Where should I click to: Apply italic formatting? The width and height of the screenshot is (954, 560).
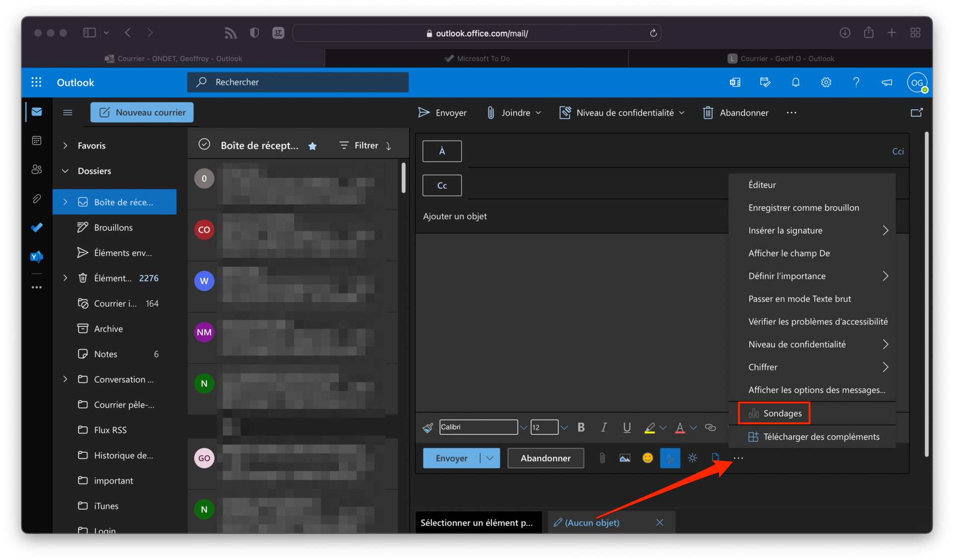(x=604, y=427)
